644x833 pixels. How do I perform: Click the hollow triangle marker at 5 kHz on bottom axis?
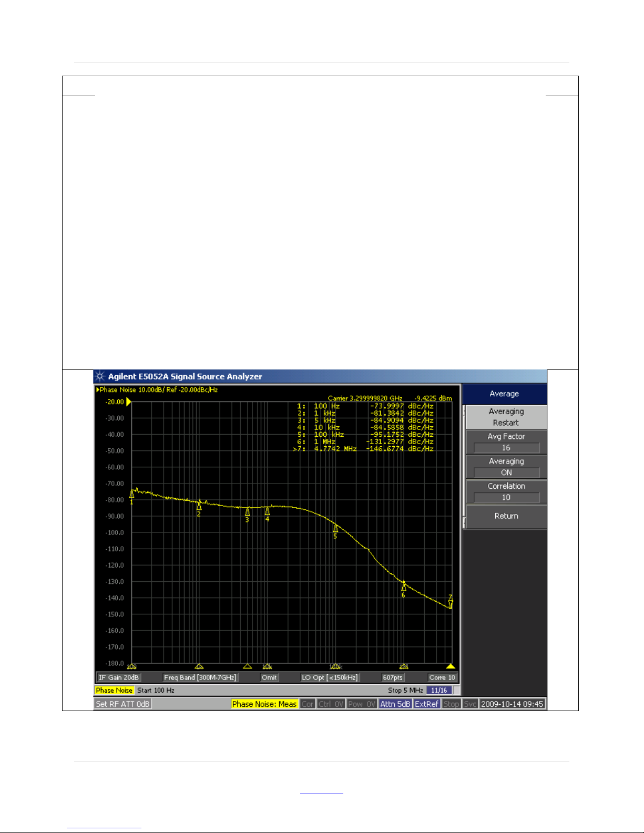pyautogui.click(x=247, y=666)
